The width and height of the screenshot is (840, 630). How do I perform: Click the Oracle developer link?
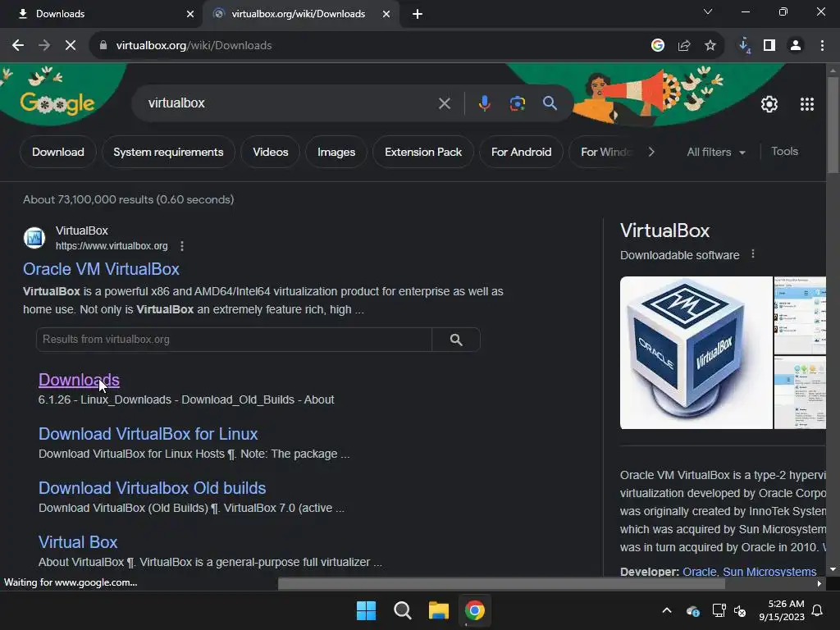[x=699, y=572]
